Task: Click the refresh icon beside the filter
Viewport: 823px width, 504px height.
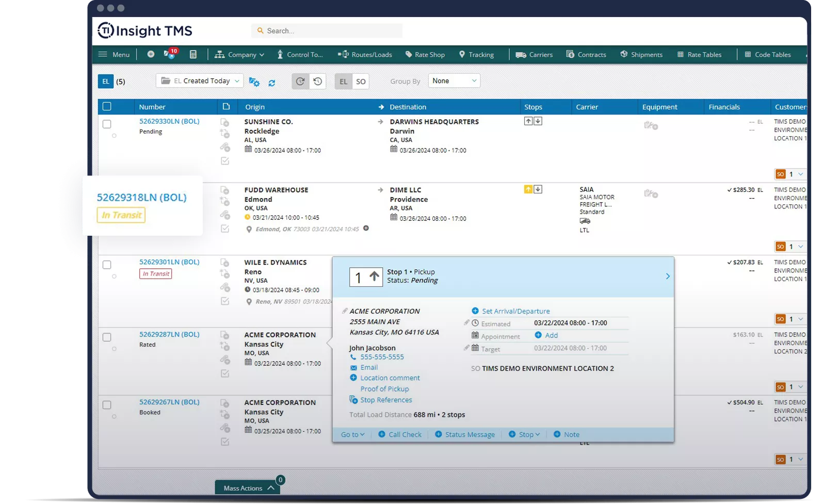Action: (x=271, y=82)
